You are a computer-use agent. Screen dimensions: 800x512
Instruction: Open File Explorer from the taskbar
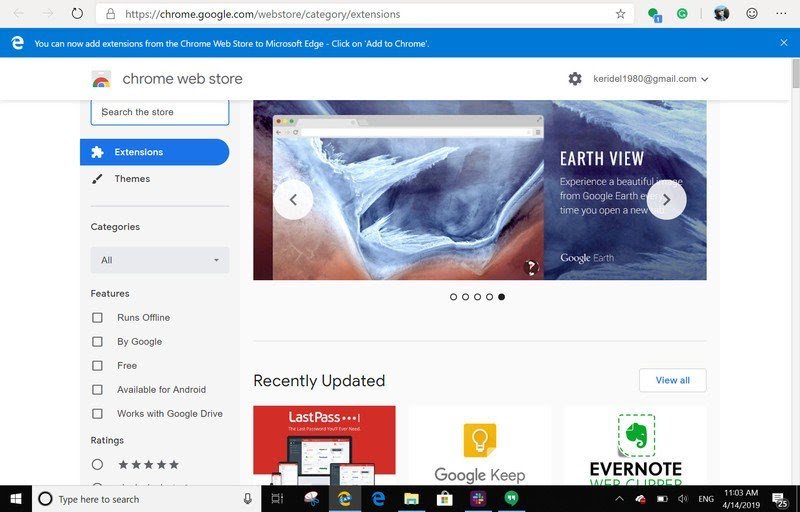pos(411,499)
